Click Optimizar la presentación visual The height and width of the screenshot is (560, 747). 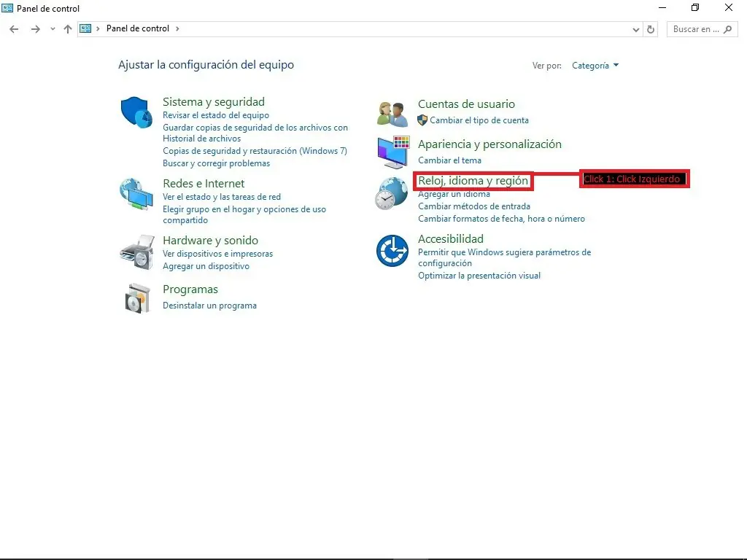479,276
